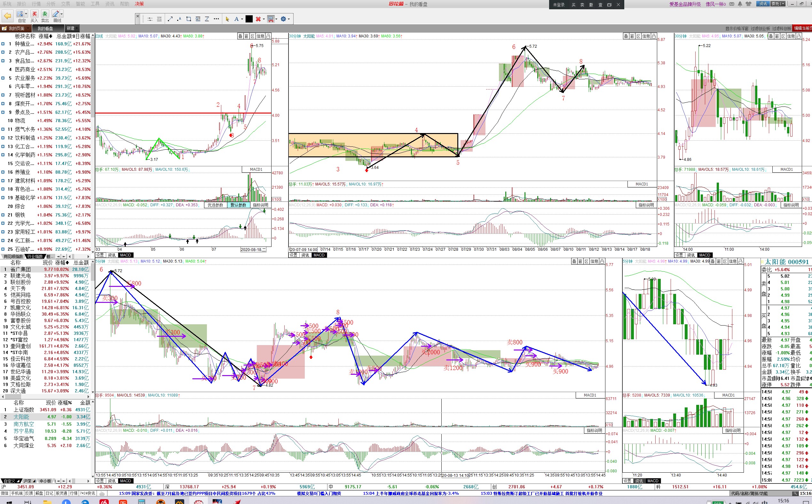Viewport: 812px width, 504px height.
Task: Select the G= gann lines tool
Action: [198, 19]
